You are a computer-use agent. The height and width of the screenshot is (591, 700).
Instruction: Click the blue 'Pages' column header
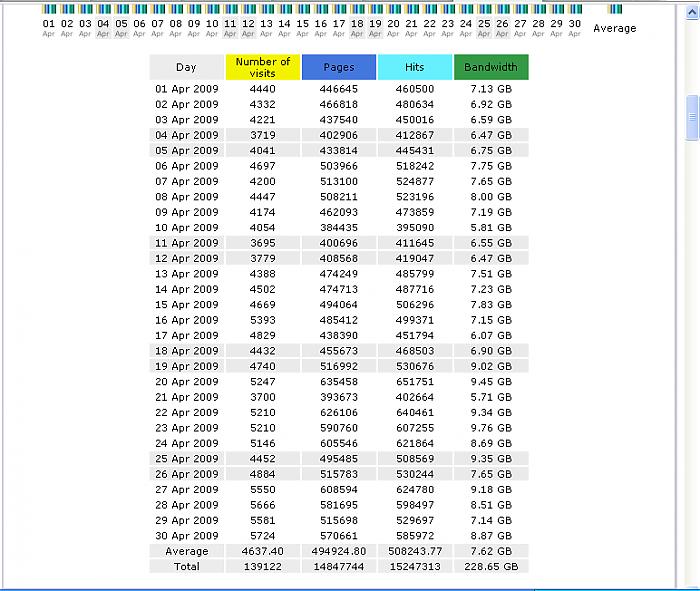(339, 67)
